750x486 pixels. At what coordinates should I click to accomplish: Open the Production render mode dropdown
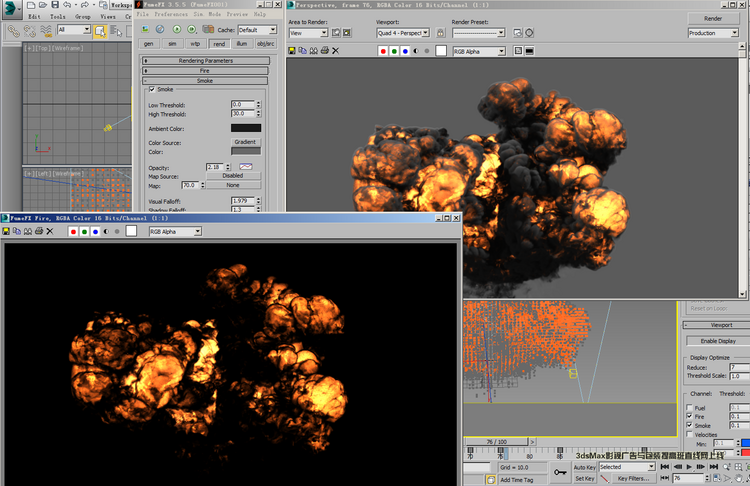(x=713, y=33)
